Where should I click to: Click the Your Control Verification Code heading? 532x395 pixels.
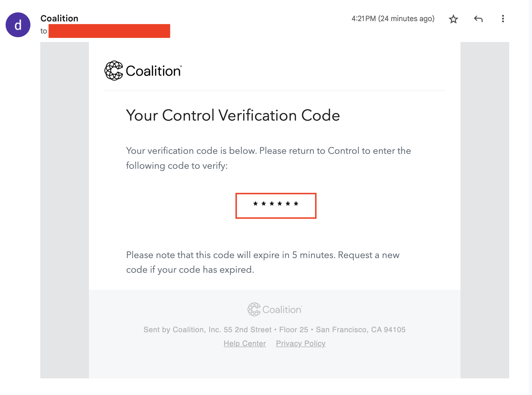[233, 115]
